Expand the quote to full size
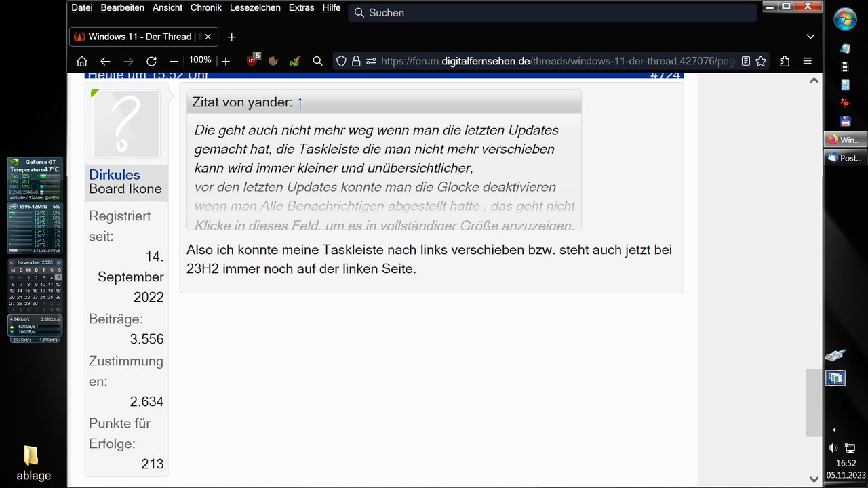This screenshot has height=488, width=868. click(384, 225)
